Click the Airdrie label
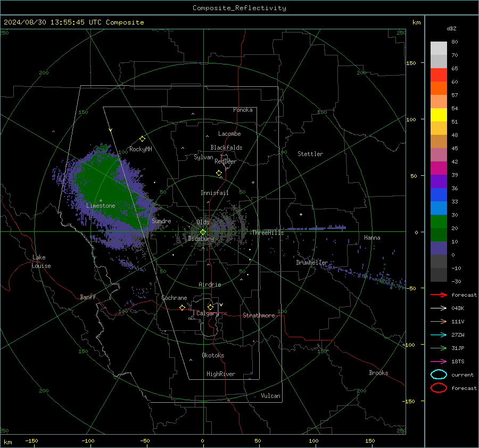Screen dimensions: 479x448 point(210,284)
